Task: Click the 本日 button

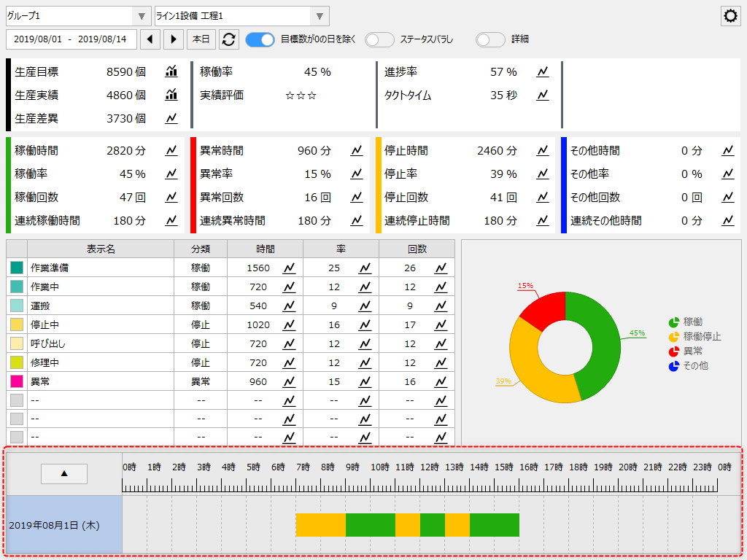Action: point(201,41)
